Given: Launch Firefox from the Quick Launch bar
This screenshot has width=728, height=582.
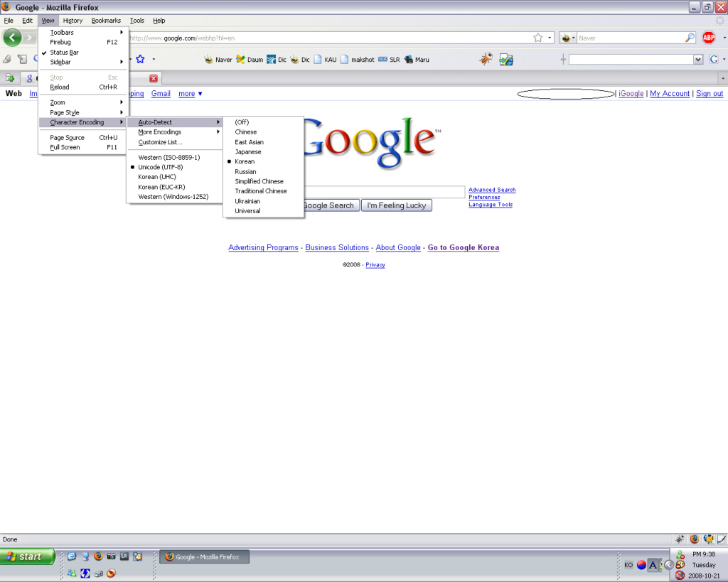Looking at the screenshot, I should 98,556.
